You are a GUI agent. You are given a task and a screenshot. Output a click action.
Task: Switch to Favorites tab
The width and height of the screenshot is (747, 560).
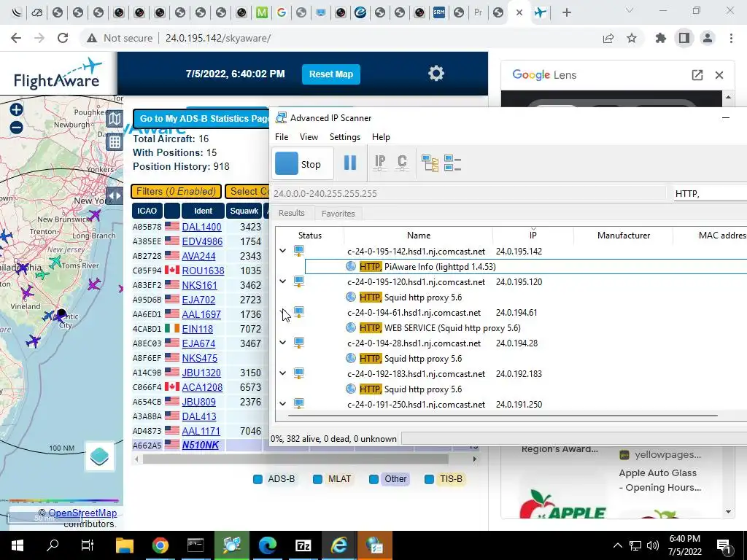coord(338,214)
